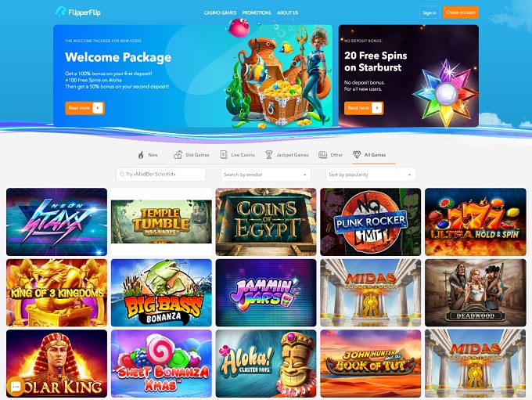Click the cherries icon for Slot Games
The image size is (532, 400).
[x=178, y=155]
